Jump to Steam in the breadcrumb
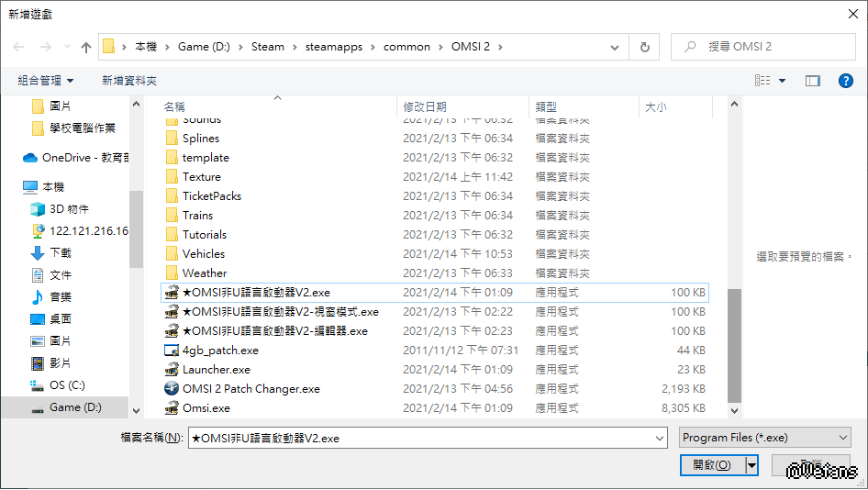868x490 pixels. [x=267, y=47]
